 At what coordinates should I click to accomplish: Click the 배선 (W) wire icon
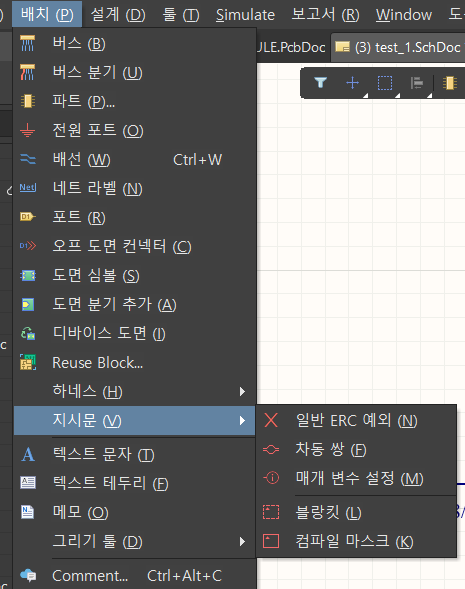[27, 160]
